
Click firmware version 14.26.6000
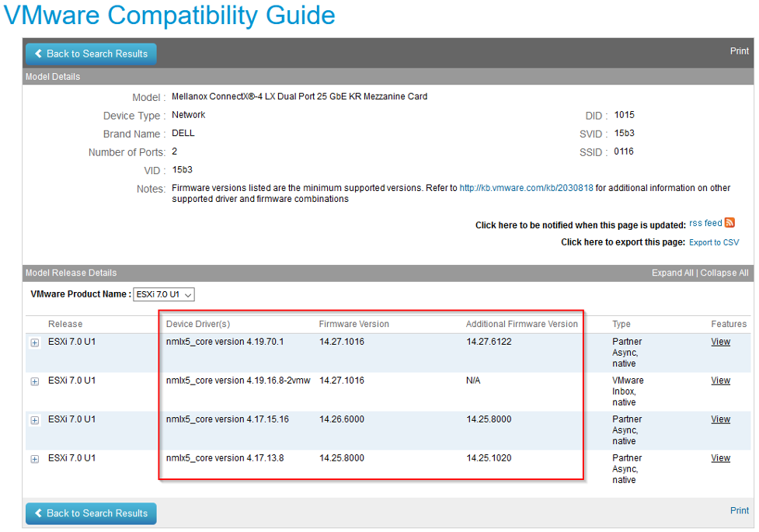(341, 419)
